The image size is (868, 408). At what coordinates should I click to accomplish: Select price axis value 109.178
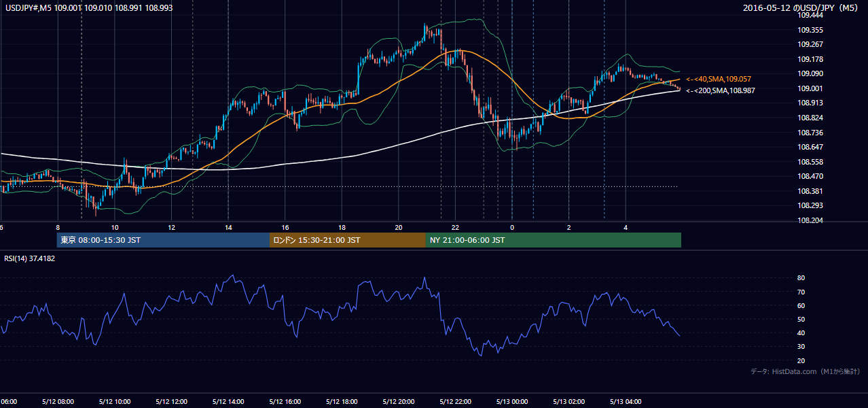(x=810, y=59)
